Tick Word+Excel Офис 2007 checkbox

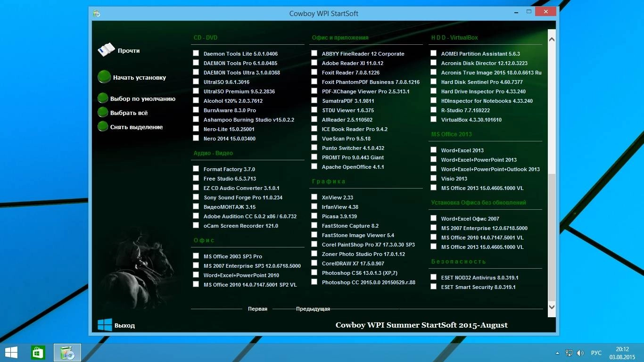click(433, 218)
